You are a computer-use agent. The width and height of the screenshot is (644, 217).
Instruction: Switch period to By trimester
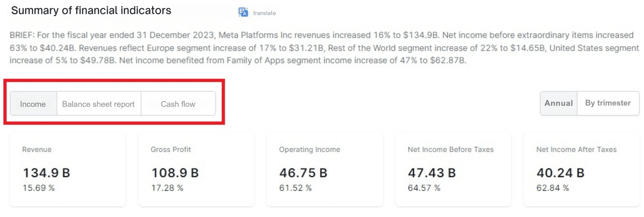[x=608, y=103]
